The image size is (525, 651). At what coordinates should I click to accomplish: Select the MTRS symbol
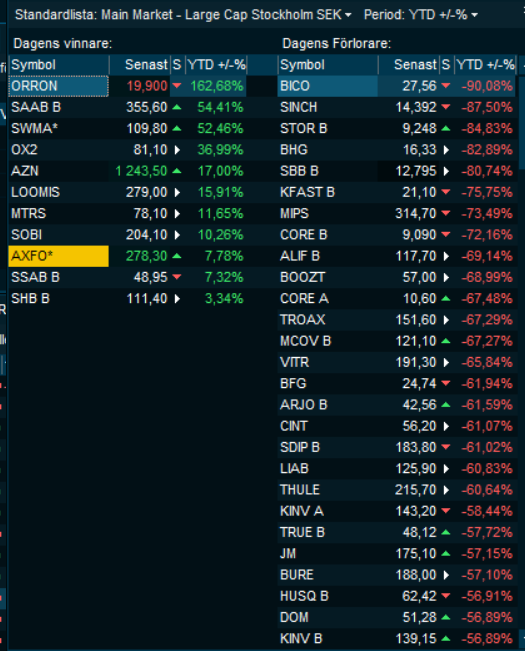tap(28, 213)
